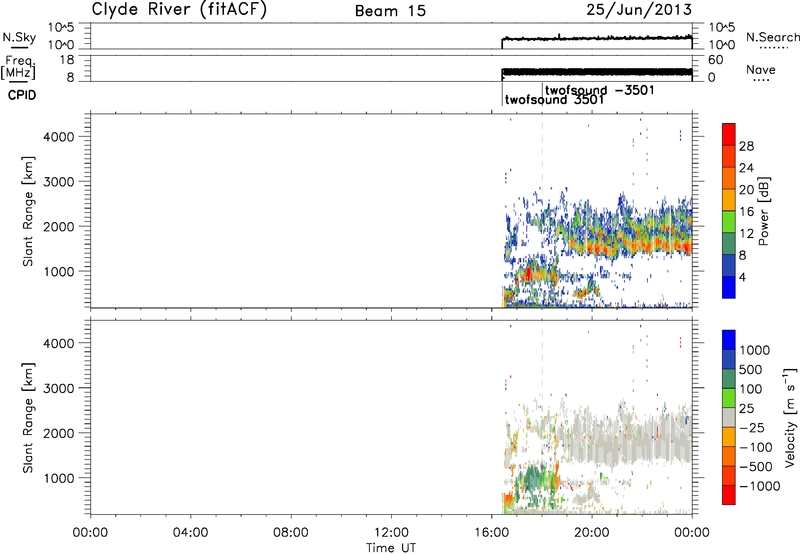Click the "N.Sky" legend label
Viewport: 800px width, 554px height.
point(19,37)
